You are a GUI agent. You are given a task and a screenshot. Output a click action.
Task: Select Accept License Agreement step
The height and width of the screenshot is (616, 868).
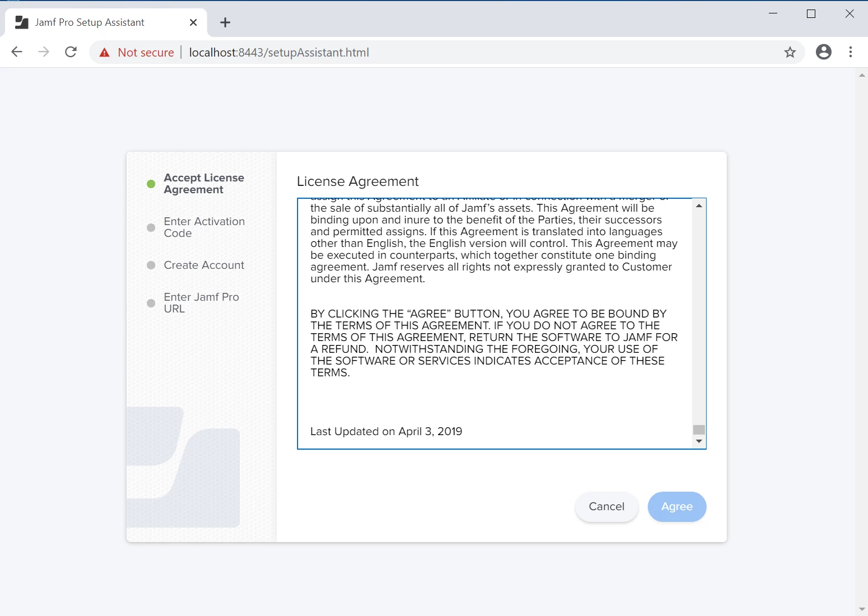coord(203,184)
